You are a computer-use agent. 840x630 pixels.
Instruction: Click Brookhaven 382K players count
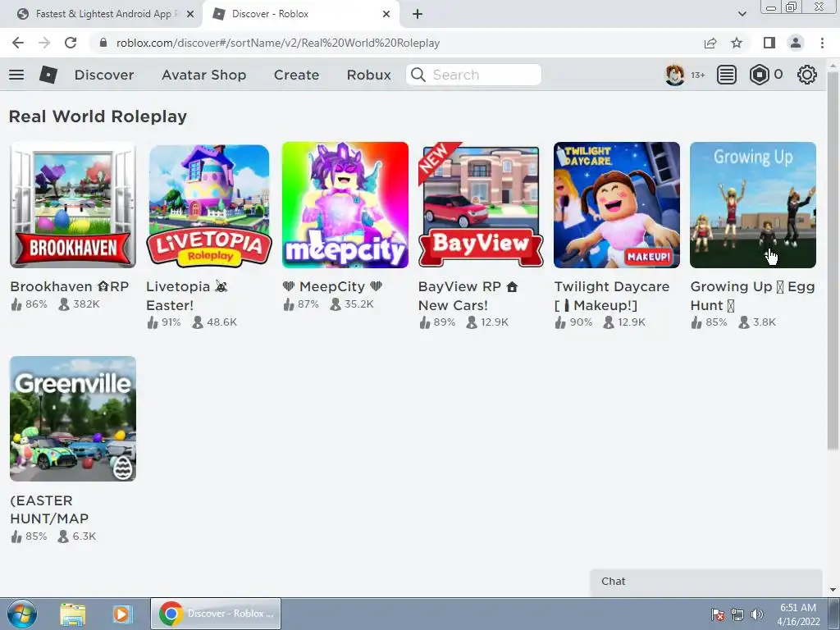point(80,304)
